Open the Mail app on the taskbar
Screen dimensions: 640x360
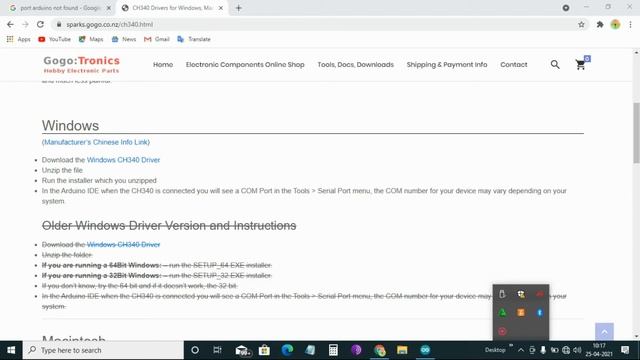click(242, 350)
